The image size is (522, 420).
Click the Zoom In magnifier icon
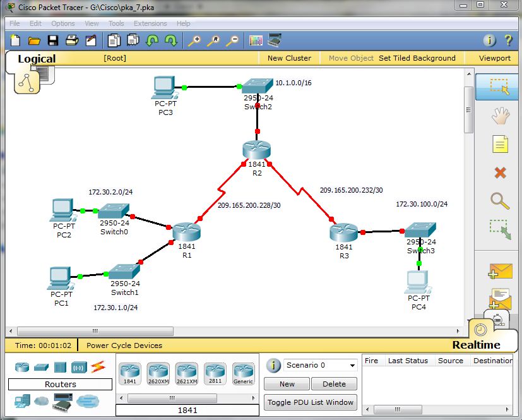(x=194, y=40)
